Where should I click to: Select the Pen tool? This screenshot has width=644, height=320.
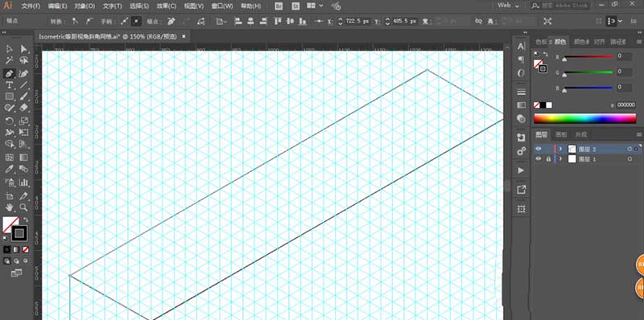pos(9,73)
